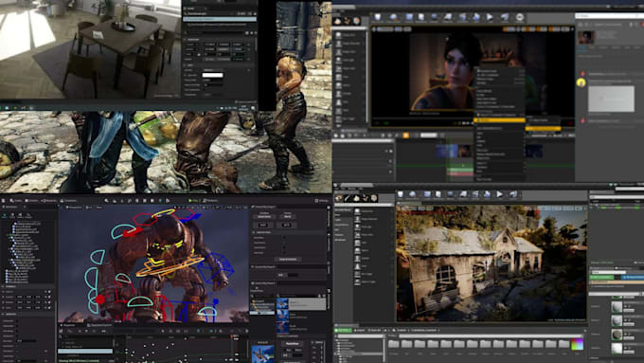
Task: Select the paint brush mode icon beside the cottage editor
Action: (x=348, y=198)
